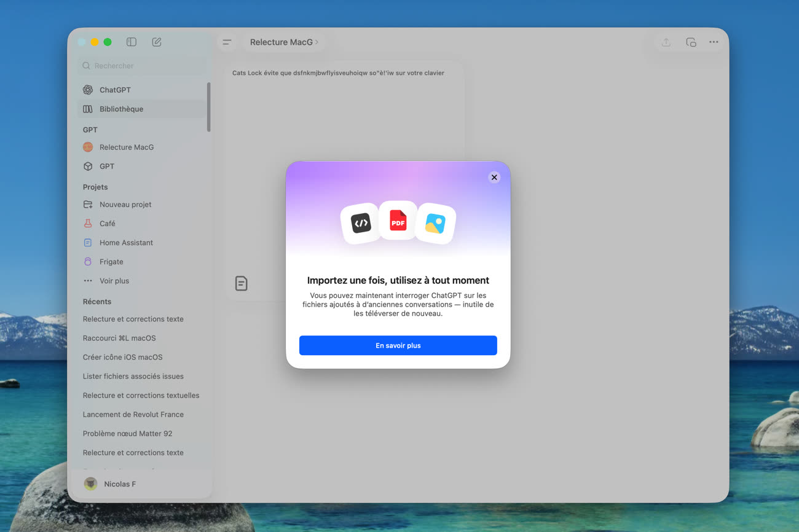
Task: Click the Récents section header
Action: [97, 302]
